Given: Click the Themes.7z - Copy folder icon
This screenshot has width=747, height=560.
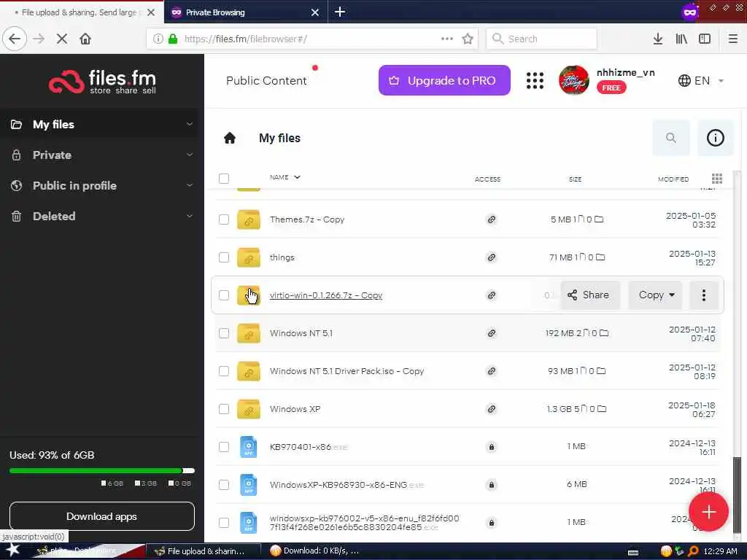Looking at the screenshot, I should point(249,219).
